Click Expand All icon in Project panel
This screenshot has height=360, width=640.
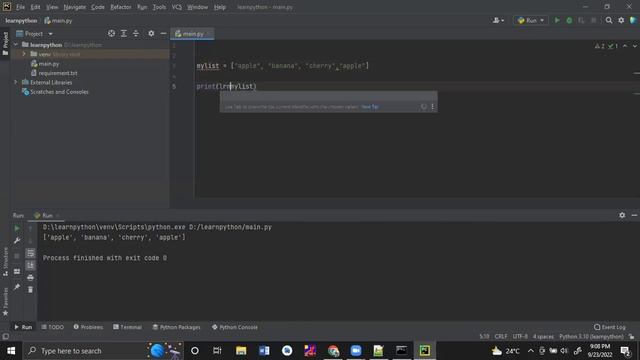pos(124,33)
